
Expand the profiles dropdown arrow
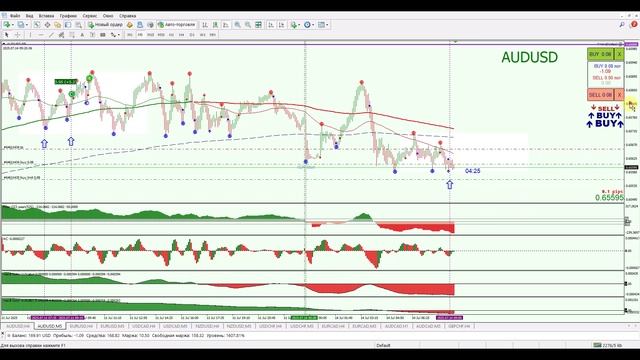pyautogui.click(x=27, y=25)
